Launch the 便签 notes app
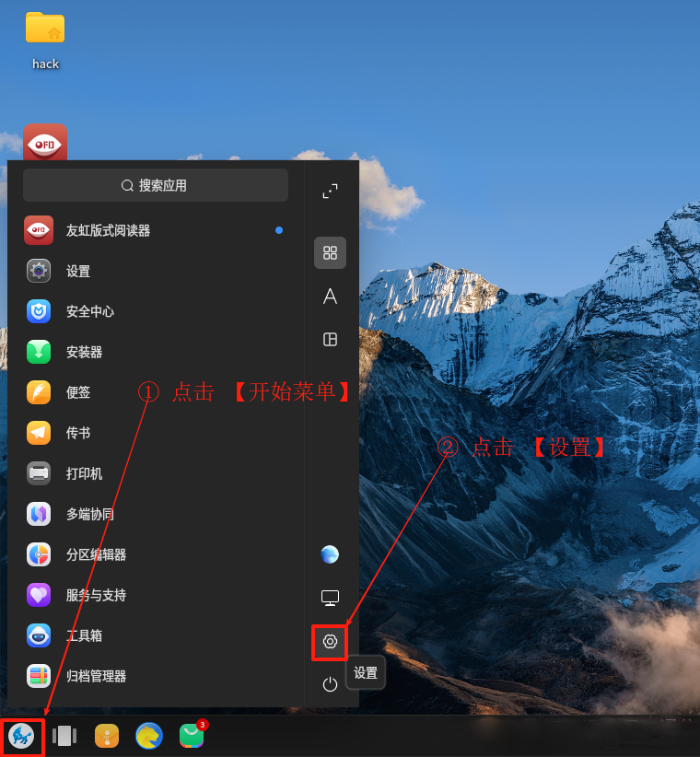The height and width of the screenshot is (757, 700). pyautogui.click(x=77, y=392)
